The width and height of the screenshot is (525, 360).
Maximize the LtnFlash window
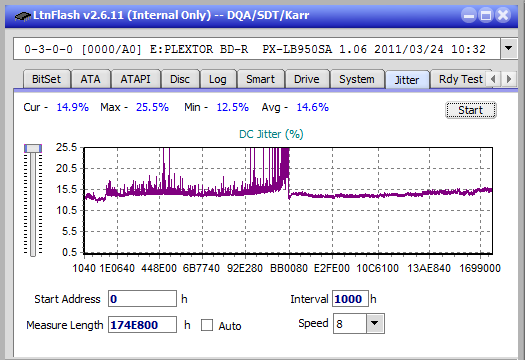coord(486,15)
